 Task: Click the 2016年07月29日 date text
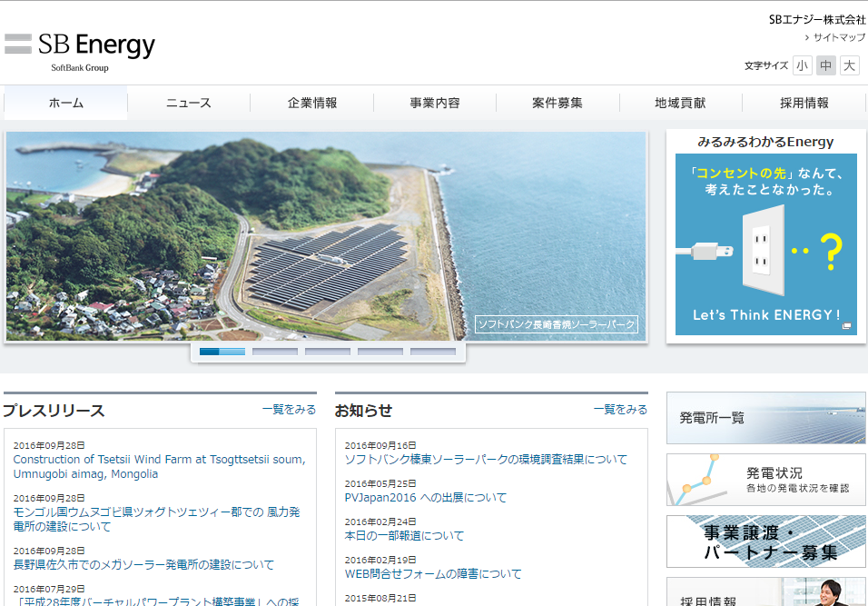(49, 589)
